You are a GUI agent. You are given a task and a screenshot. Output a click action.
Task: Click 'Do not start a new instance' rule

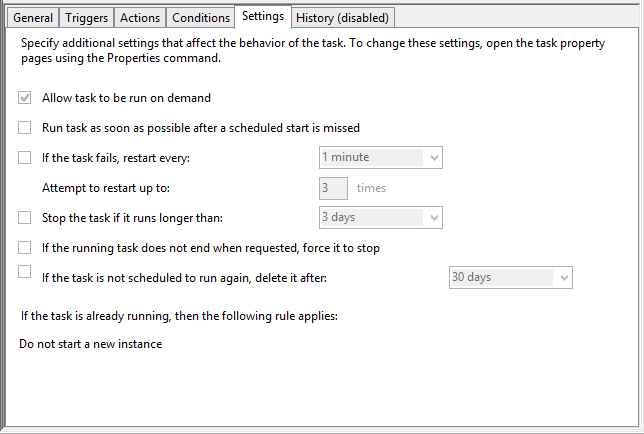click(x=91, y=344)
